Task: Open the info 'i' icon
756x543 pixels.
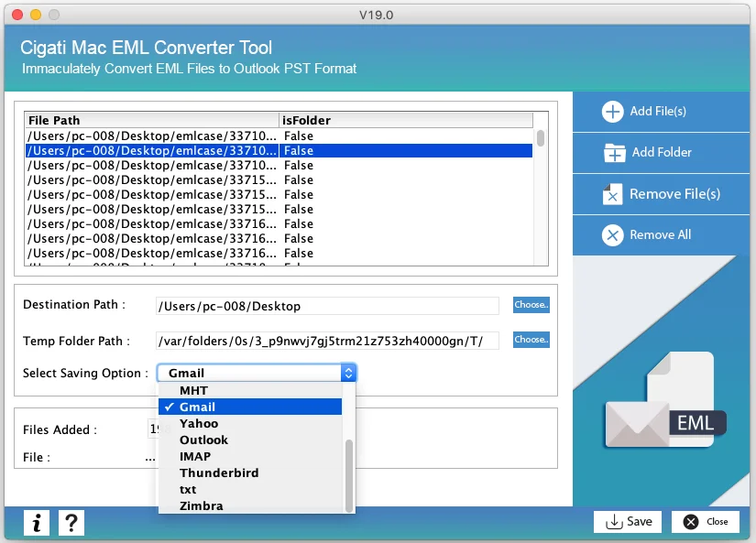Action: tap(37, 523)
